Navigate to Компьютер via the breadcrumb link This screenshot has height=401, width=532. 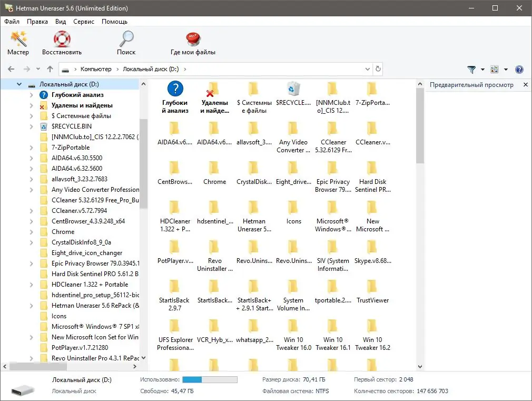96,69
